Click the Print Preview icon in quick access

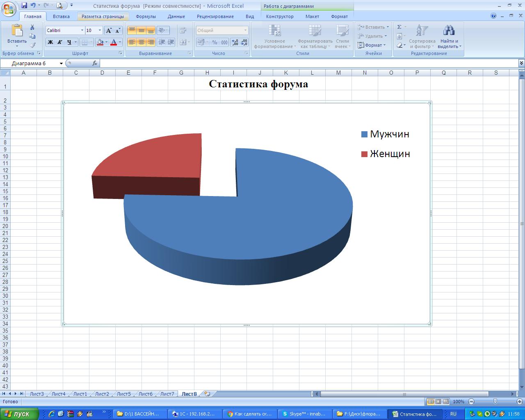coord(60,5)
